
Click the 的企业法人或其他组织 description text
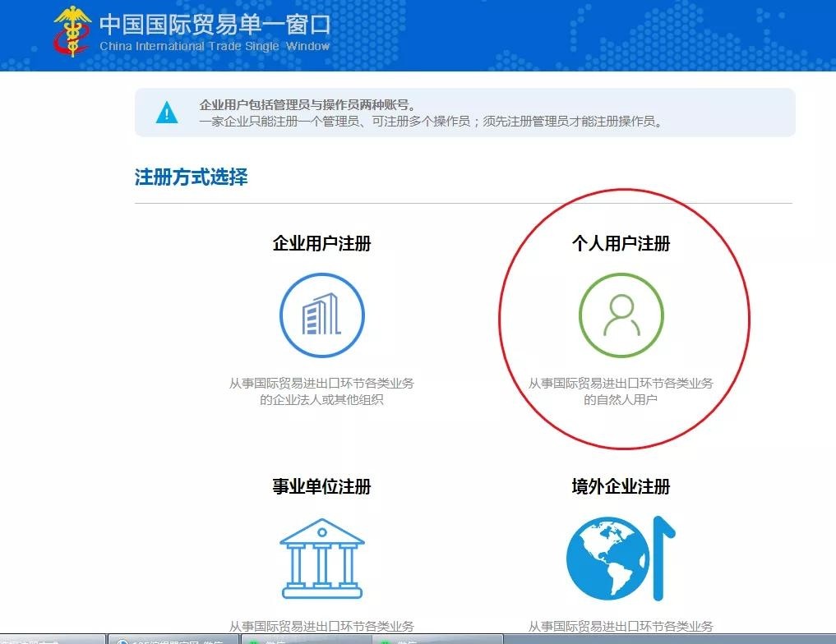point(321,399)
